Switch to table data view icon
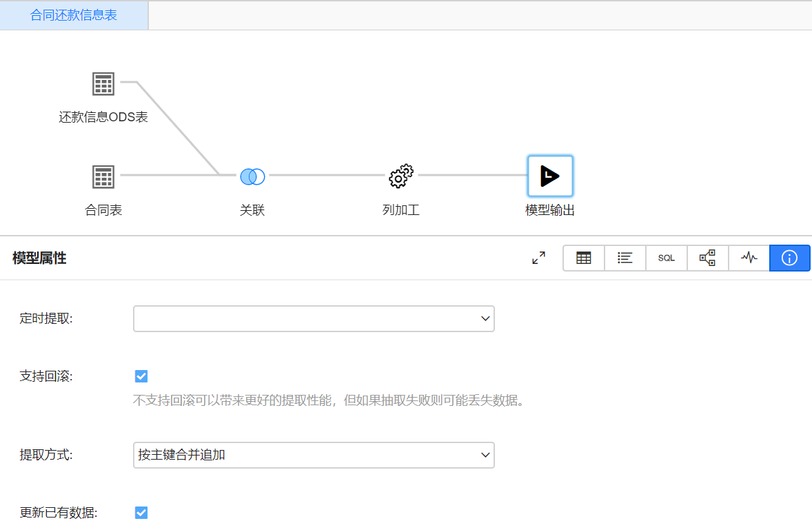812x532 pixels. coord(584,258)
